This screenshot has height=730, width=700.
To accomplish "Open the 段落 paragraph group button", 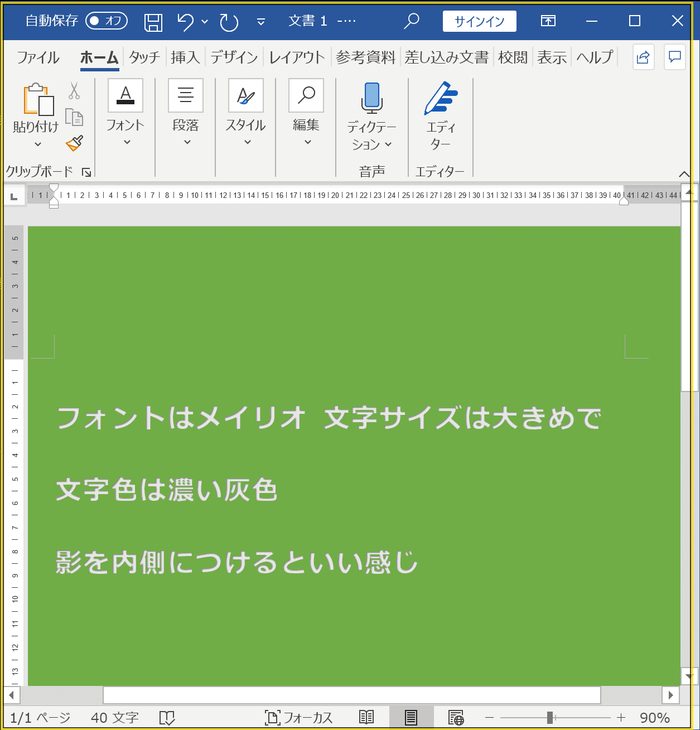I will pyautogui.click(x=186, y=113).
